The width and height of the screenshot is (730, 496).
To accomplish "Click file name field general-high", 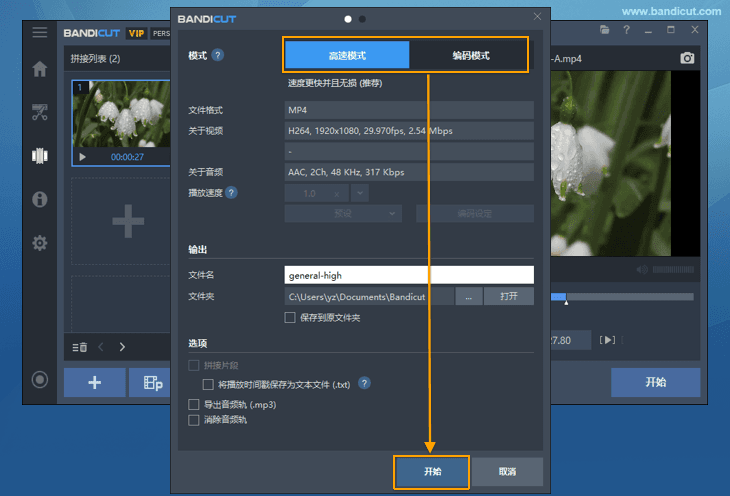I will [409, 275].
